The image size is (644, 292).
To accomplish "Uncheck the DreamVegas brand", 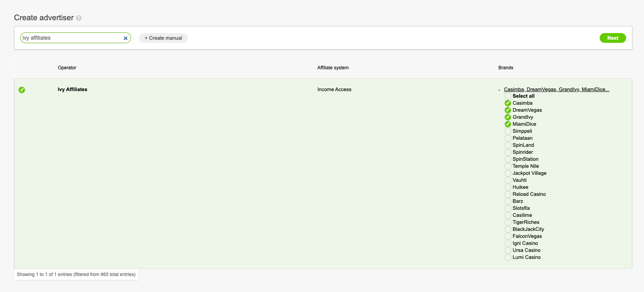I will [508, 110].
